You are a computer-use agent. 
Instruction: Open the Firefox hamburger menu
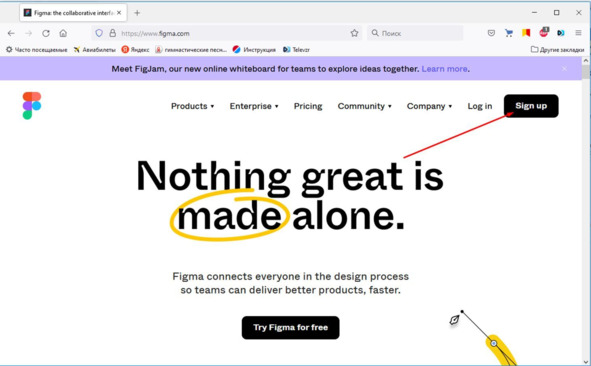point(578,33)
